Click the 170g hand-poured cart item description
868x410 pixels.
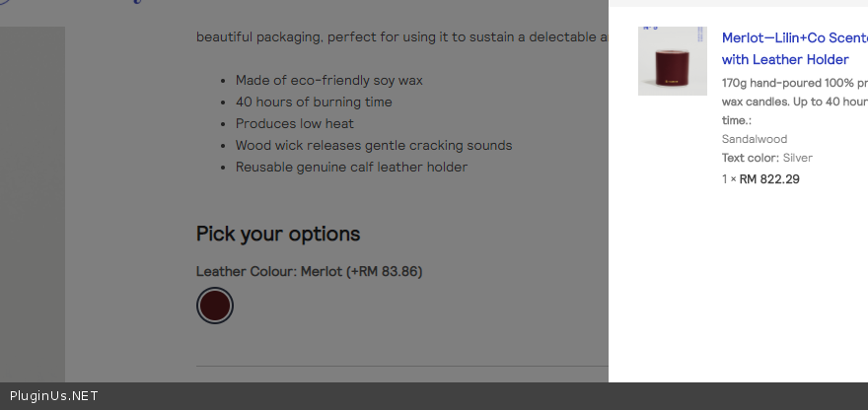[794, 83]
